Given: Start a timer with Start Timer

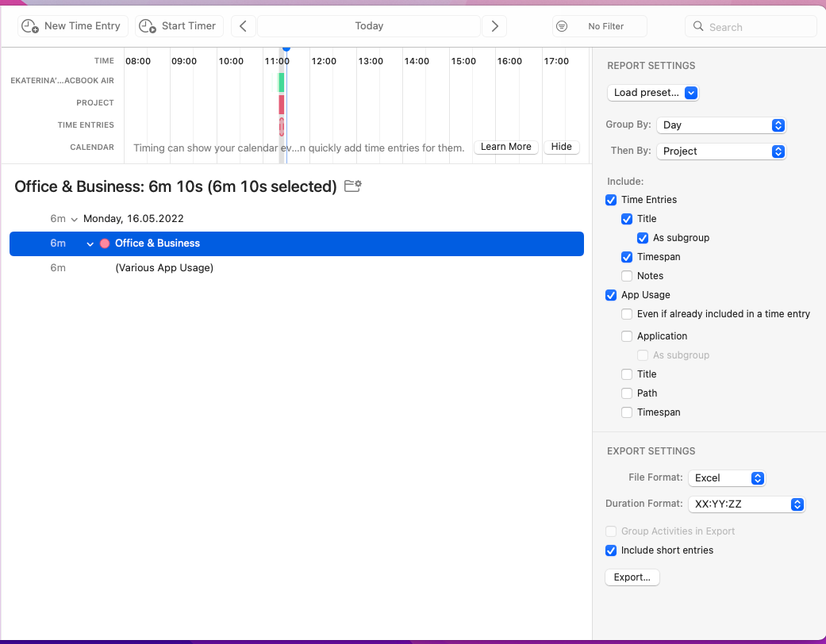Looking at the screenshot, I should click(179, 26).
